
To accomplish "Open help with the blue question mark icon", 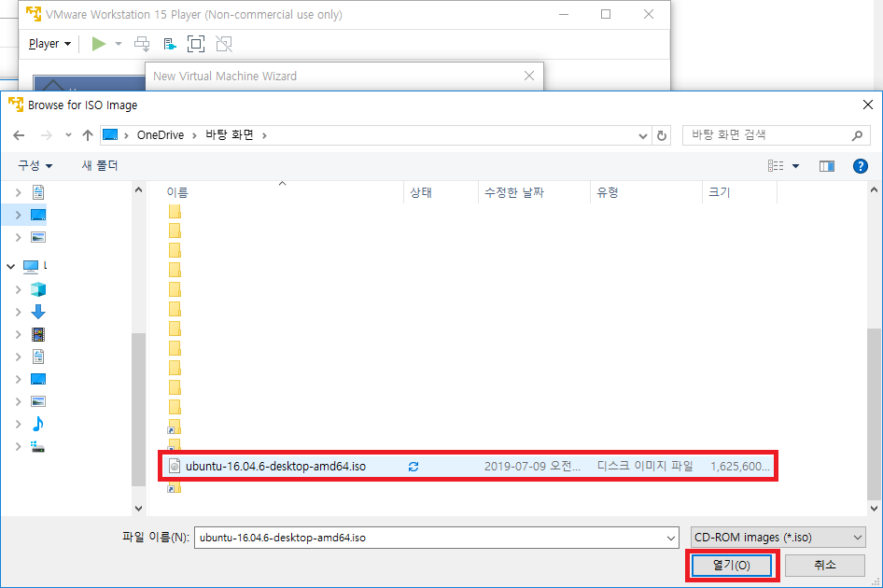I will [860, 165].
